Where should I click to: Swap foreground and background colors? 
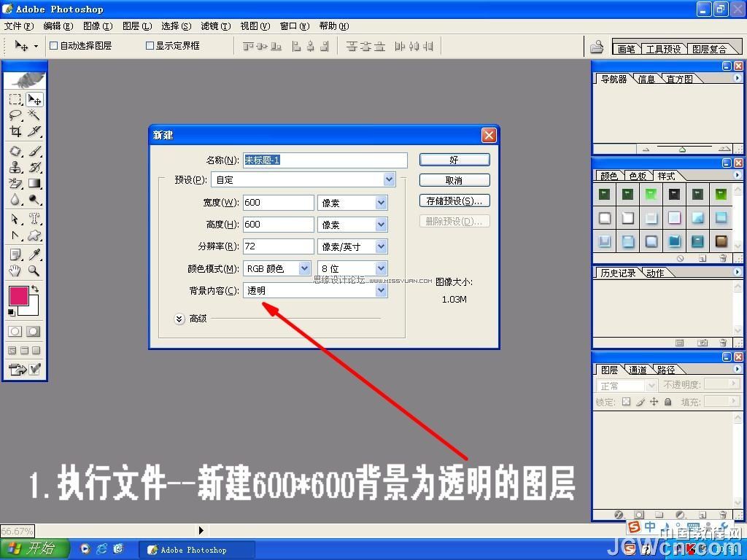tap(35, 289)
